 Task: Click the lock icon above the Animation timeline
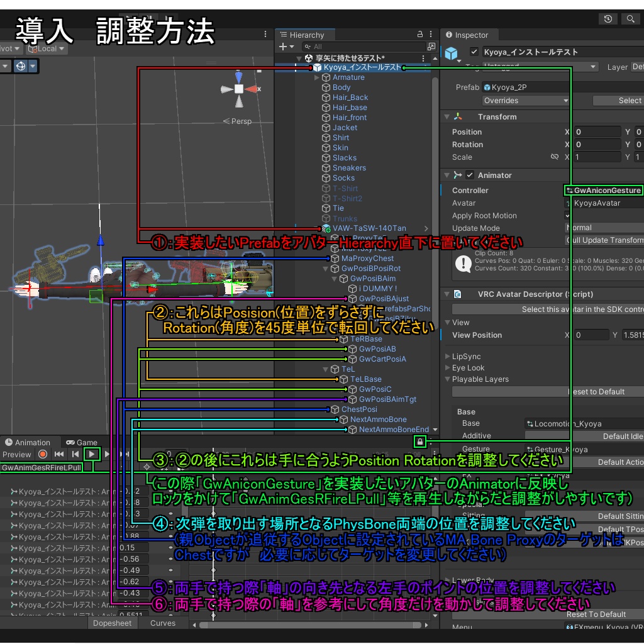[419, 442]
